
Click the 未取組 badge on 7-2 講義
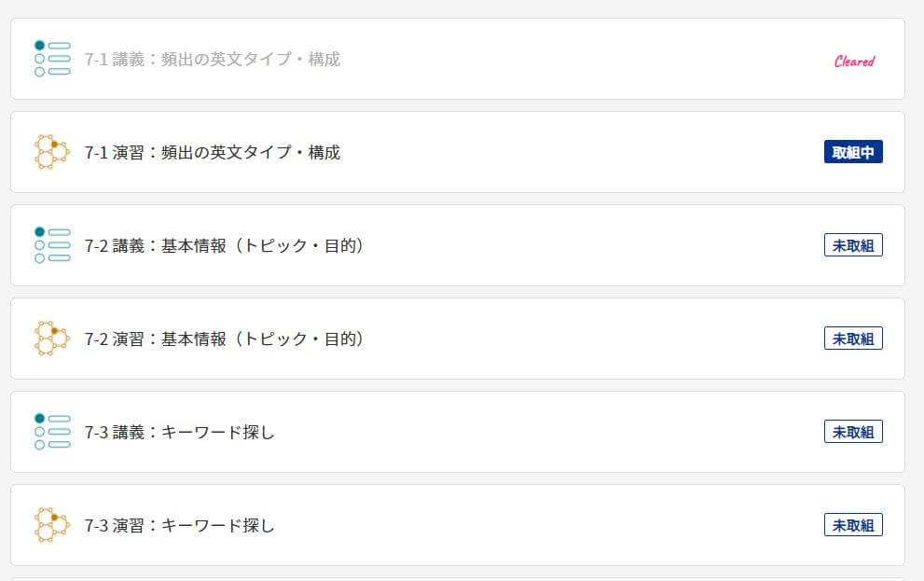click(x=853, y=245)
